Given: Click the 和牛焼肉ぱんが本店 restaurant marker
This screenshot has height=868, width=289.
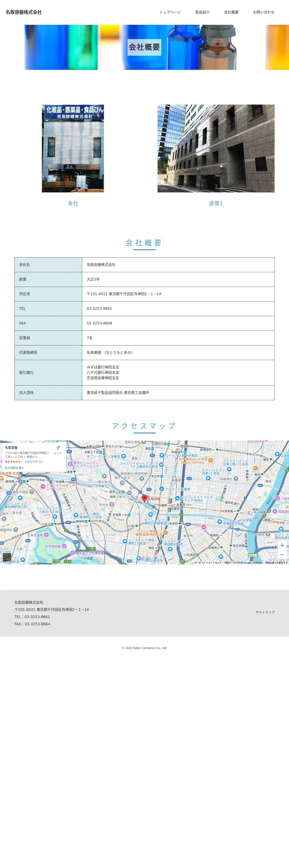Looking at the screenshot, I should (x=211, y=460).
